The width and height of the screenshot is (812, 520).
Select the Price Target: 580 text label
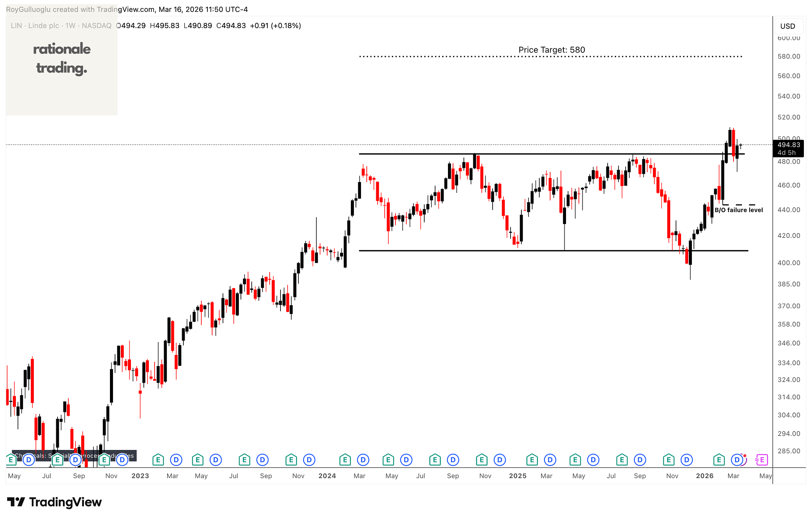click(551, 50)
